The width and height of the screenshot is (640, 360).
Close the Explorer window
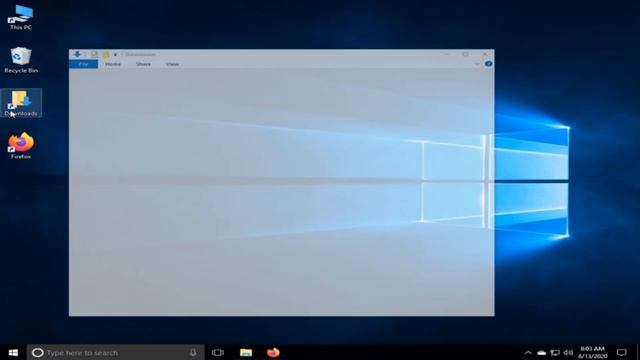pyautogui.click(x=484, y=54)
